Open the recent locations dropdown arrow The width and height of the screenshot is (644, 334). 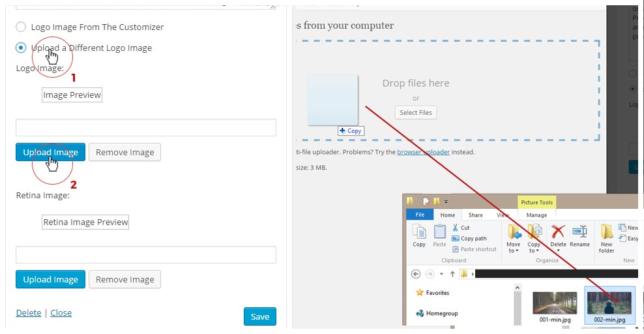(x=441, y=274)
